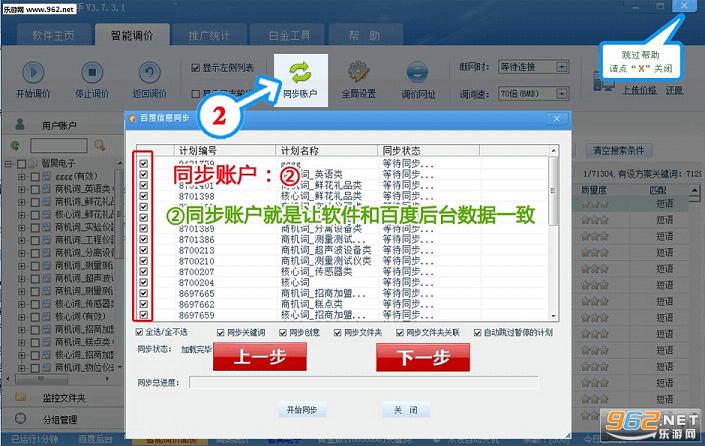Check the tree checkbox for 核心词(有效)
Screen dimensions: 705x446
point(35,317)
